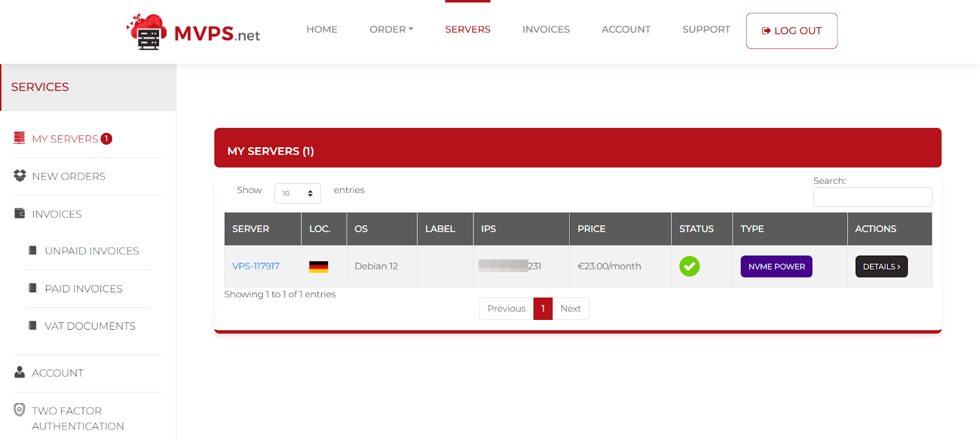
Task: Click the SERVICES sidebar heading
Action: (x=40, y=87)
